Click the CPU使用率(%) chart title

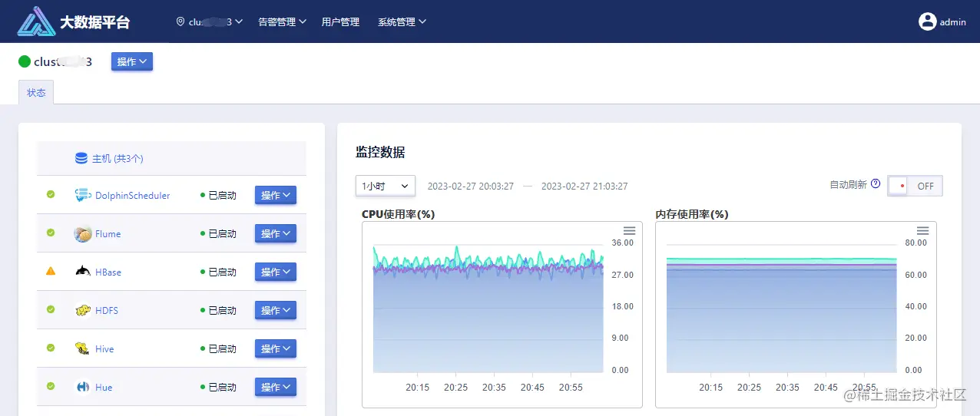coord(398,214)
